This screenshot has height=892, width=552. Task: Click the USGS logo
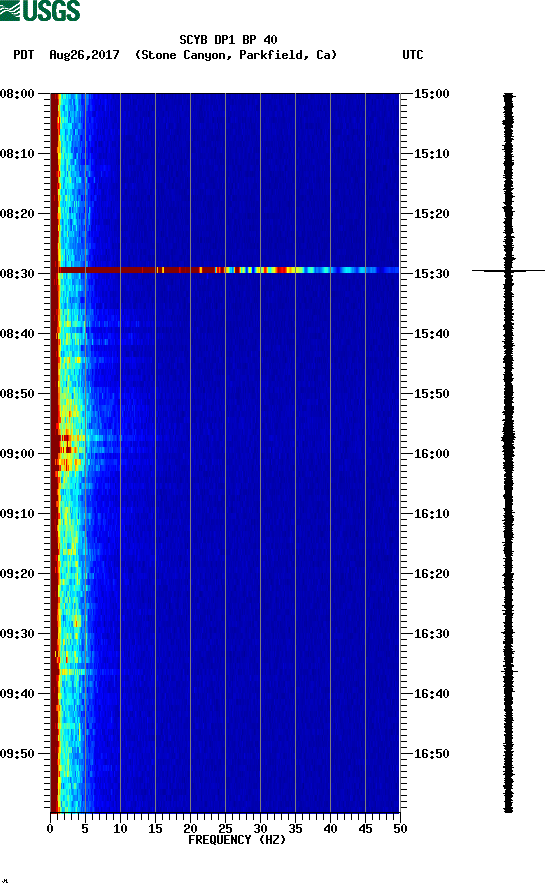tap(40, 10)
